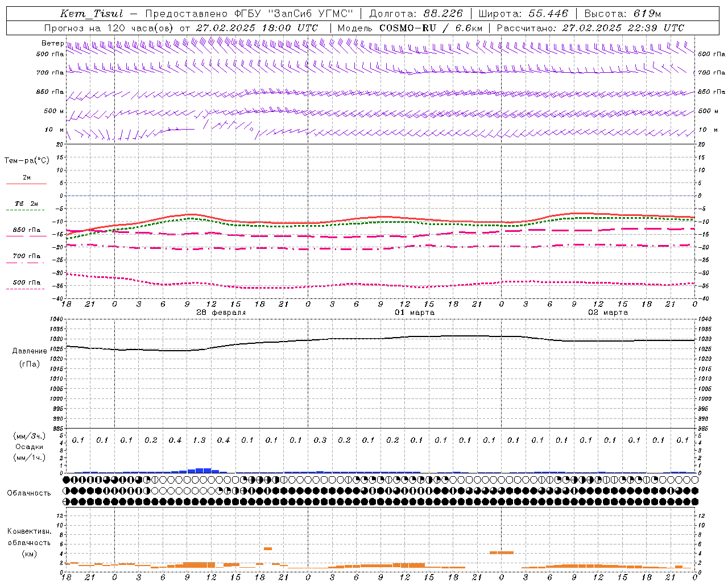Viewport: 728px width, 582px height.
Task: Click the 'Облачность' cloudiness label
Action: [29, 493]
